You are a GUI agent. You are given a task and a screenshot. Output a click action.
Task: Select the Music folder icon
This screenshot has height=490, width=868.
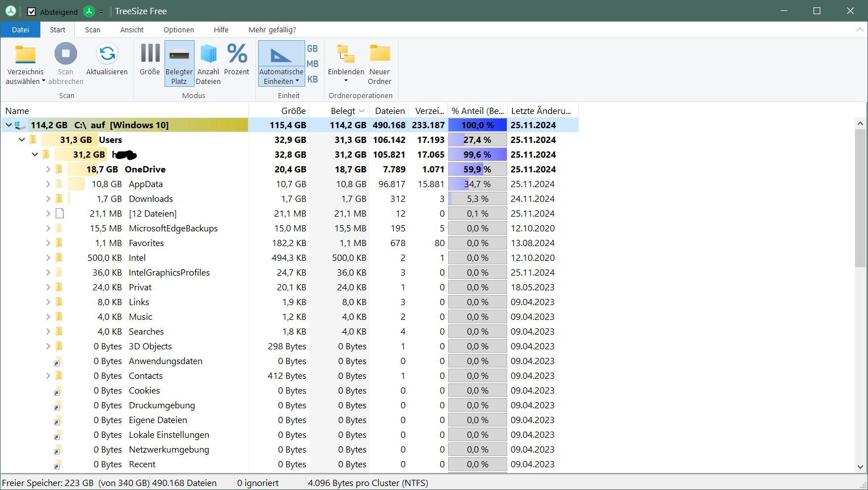[x=59, y=316]
